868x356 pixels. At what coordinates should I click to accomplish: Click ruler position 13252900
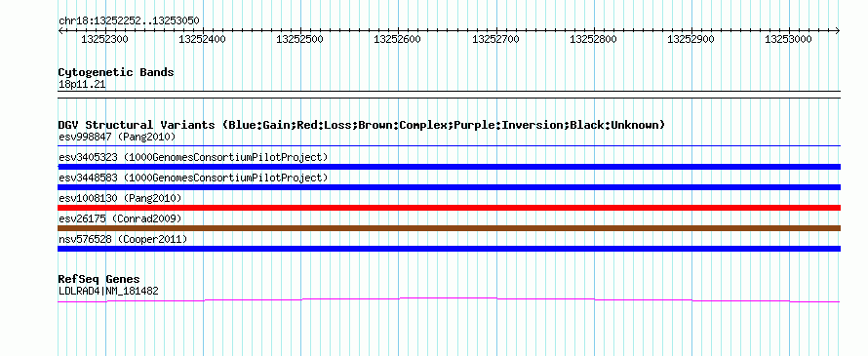coord(690,39)
